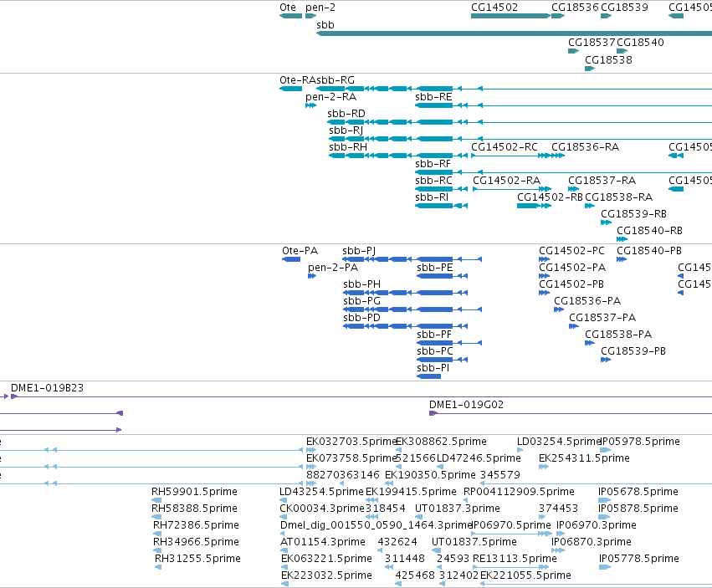Select the CG18540-RB transcript label
Image resolution: width=712 pixels, height=588 pixels.
click(x=650, y=231)
